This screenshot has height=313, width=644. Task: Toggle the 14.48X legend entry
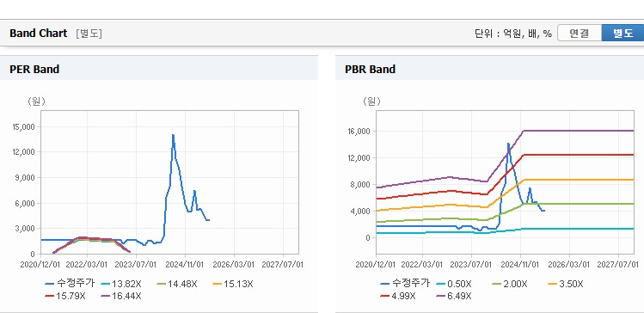177,284
